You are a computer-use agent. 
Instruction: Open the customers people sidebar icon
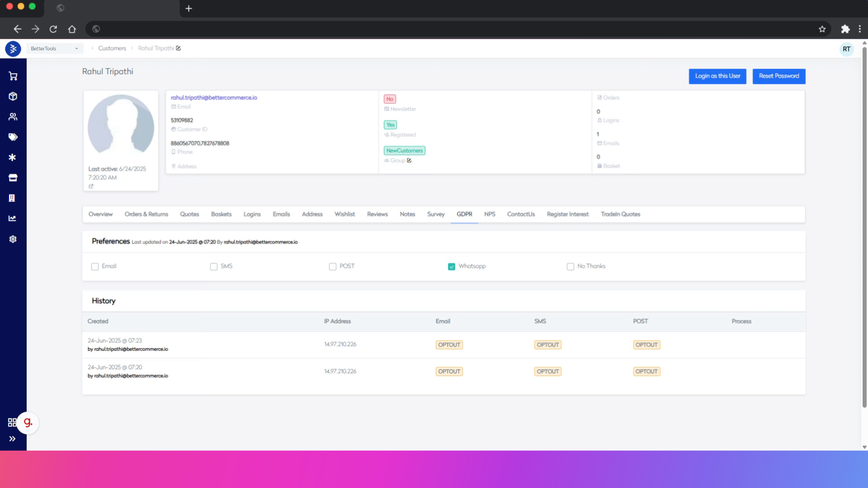point(13,117)
